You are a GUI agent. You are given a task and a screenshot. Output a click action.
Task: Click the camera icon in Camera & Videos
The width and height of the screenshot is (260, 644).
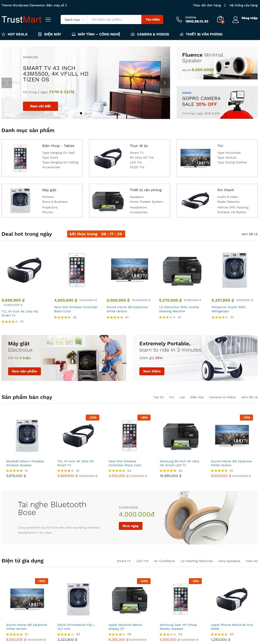pyautogui.click(x=133, y=34)
